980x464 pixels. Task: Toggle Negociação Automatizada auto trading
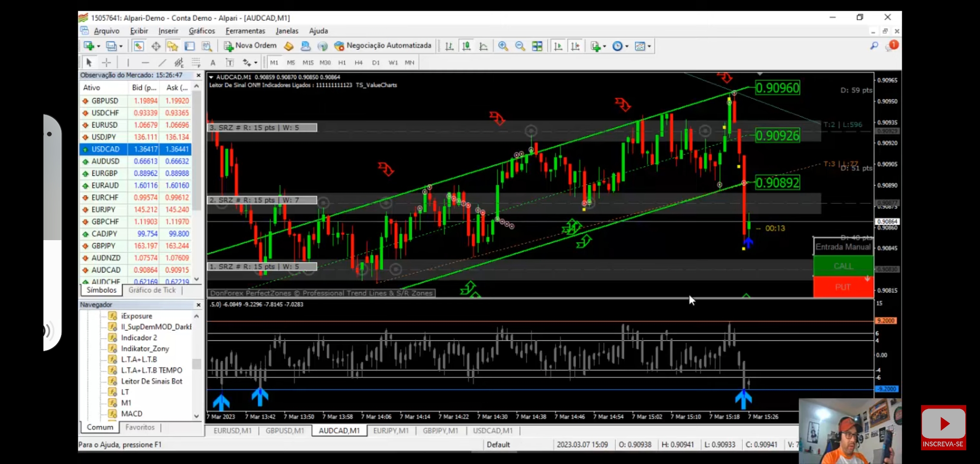click(383, 46)
